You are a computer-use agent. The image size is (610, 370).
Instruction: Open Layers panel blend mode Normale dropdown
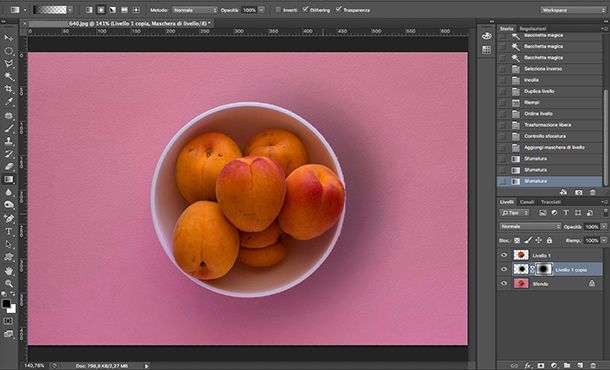click(x=530, y=226)
